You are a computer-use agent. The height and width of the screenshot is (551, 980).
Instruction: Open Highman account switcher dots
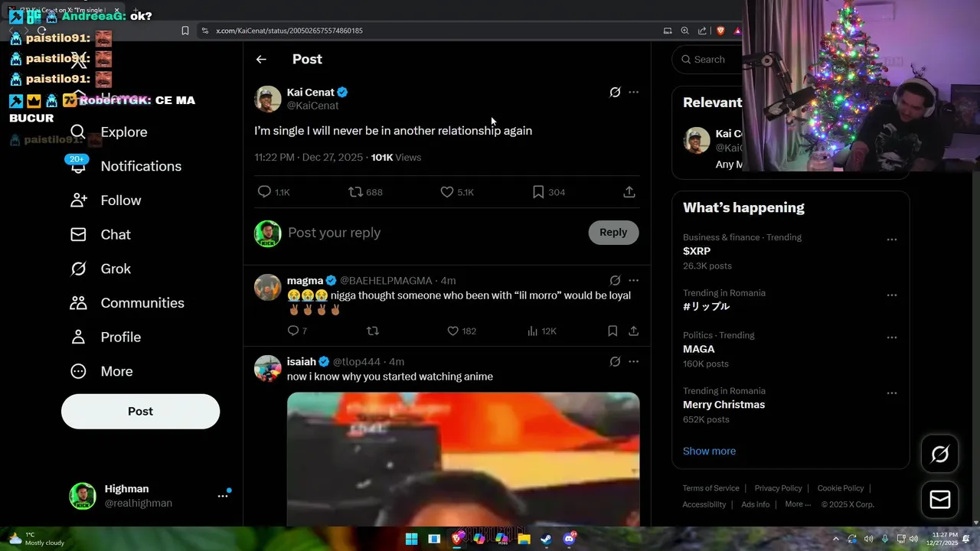coord(223,496)
